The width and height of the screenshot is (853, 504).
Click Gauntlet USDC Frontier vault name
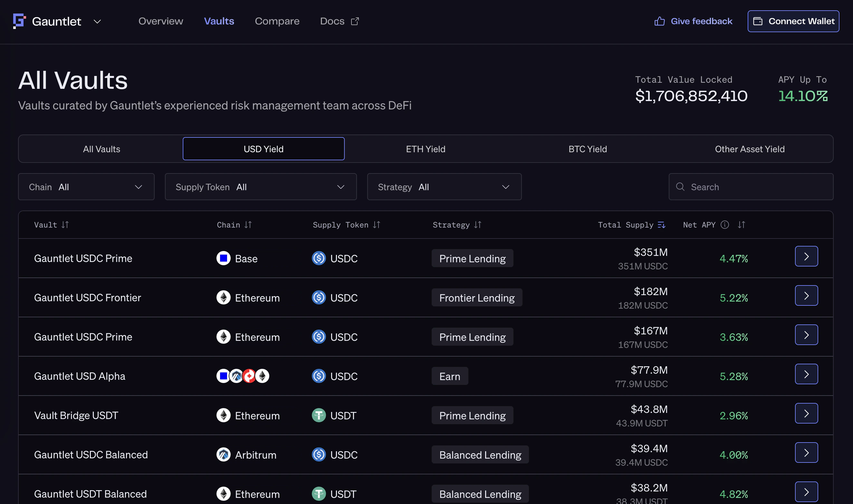[87, 297]
